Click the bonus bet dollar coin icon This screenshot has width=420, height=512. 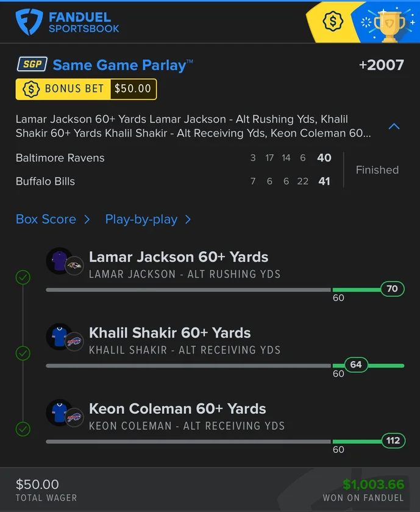[x=30, y=89]
